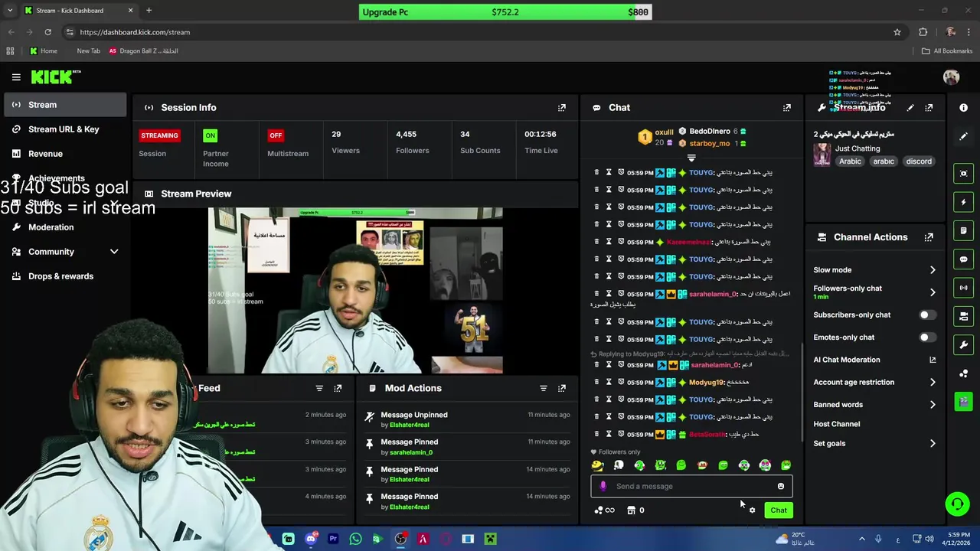
Task: Pop out the Mod Actions panel
Action: click(x=562, y=388)
